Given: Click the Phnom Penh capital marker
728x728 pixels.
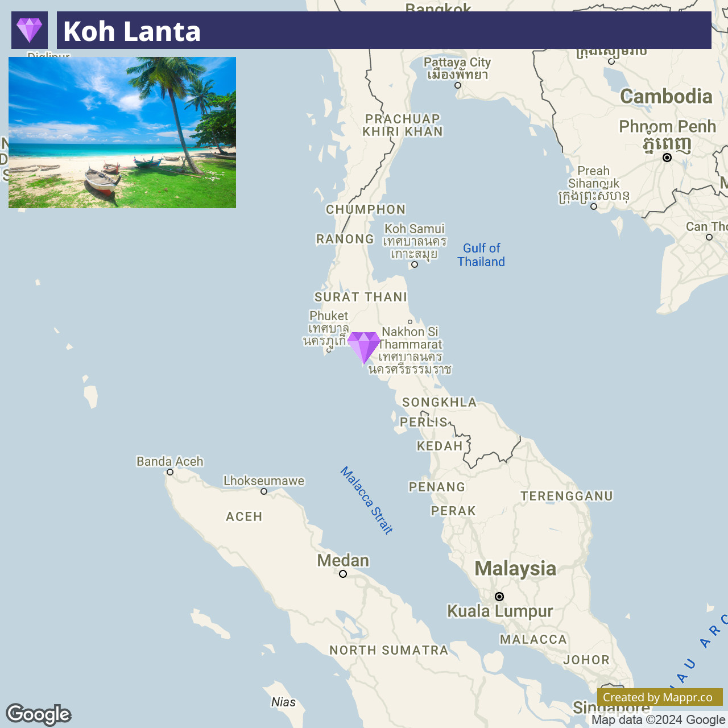Looking at the screenshot, I should click(667, 158).
